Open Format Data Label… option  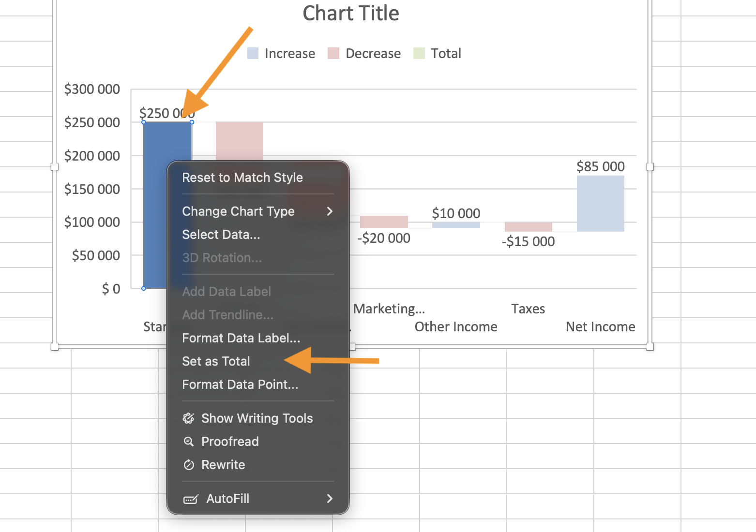(241, 338)
